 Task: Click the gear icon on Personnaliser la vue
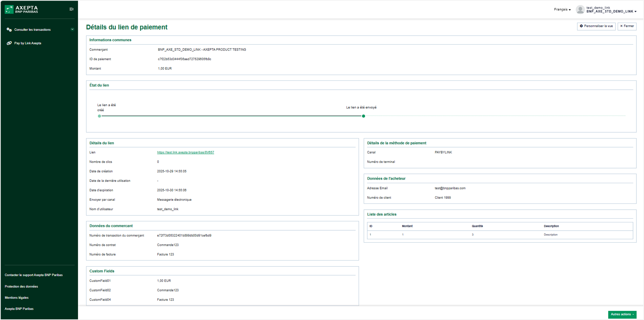pyautogui.click(x=581, y=26)
